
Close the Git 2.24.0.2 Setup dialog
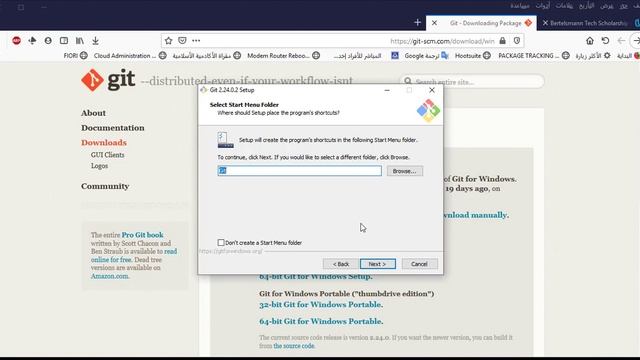432,90
